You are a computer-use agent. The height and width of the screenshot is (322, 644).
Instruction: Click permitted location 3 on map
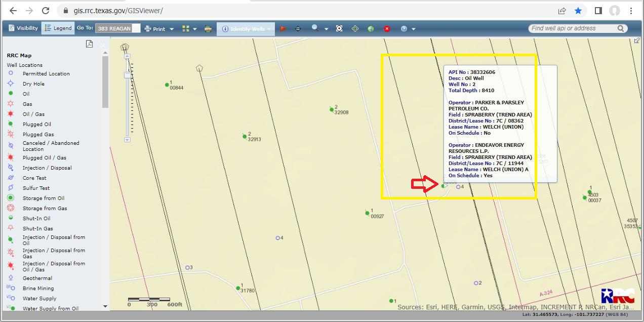187,267
